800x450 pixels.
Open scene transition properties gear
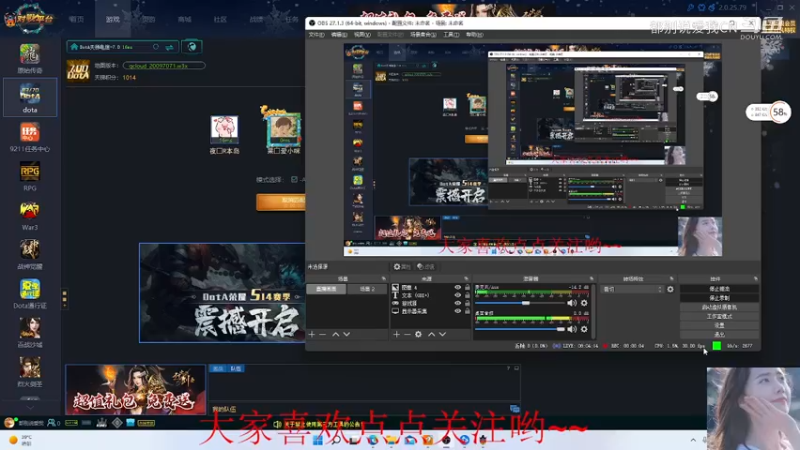670,289
